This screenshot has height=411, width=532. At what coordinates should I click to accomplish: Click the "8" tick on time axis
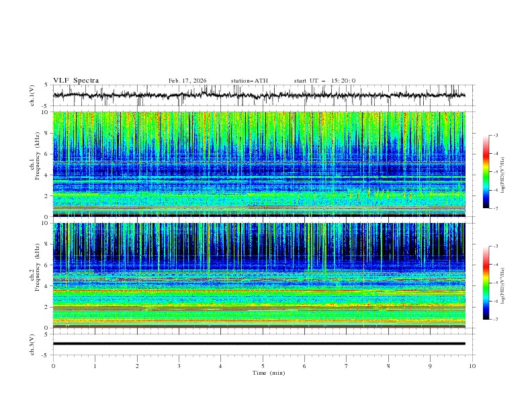pyautogui.click(x=388, y=366)
